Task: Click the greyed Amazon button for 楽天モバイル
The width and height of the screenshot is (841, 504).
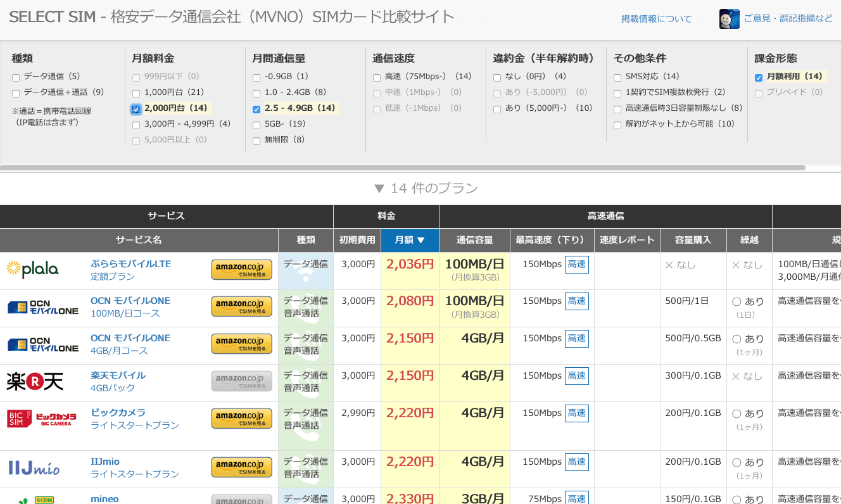Action: (242, 381)
